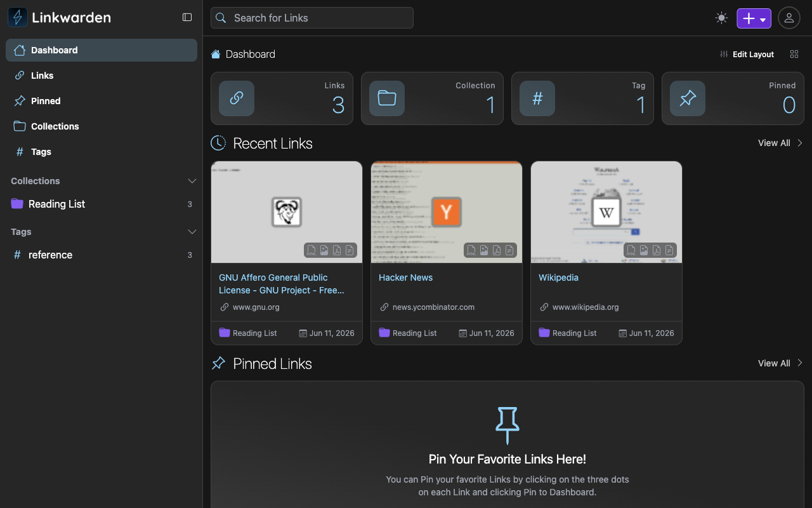812x508 pixels.
Task: Click the Pinned stat card pin icon
Action: pos(688,98)
